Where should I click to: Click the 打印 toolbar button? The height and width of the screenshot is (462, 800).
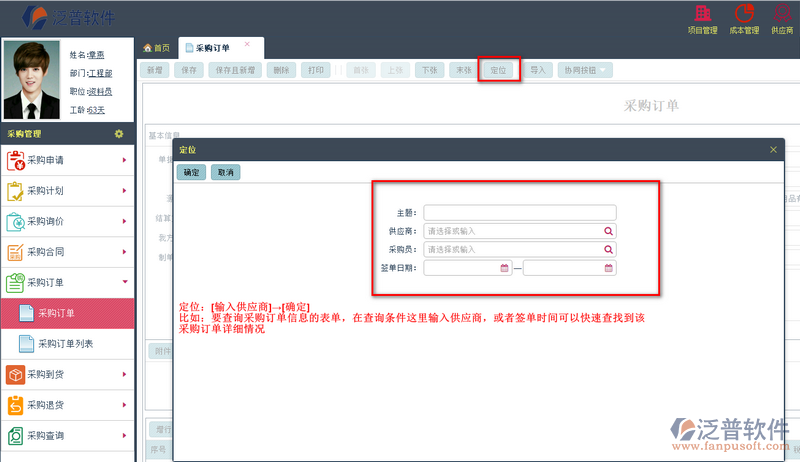tap(316, 70)
